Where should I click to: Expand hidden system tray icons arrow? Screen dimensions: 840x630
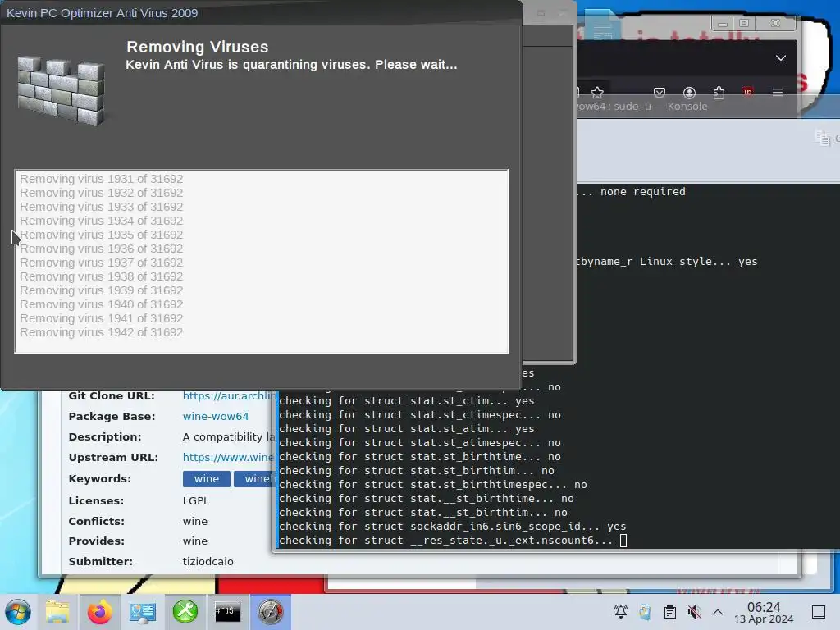718,612
